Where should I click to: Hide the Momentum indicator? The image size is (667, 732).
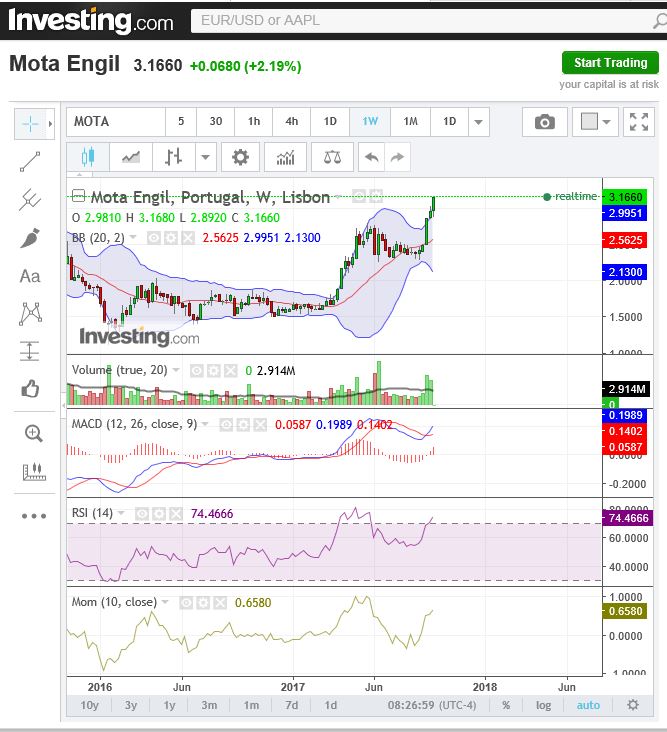coord(186,603)
